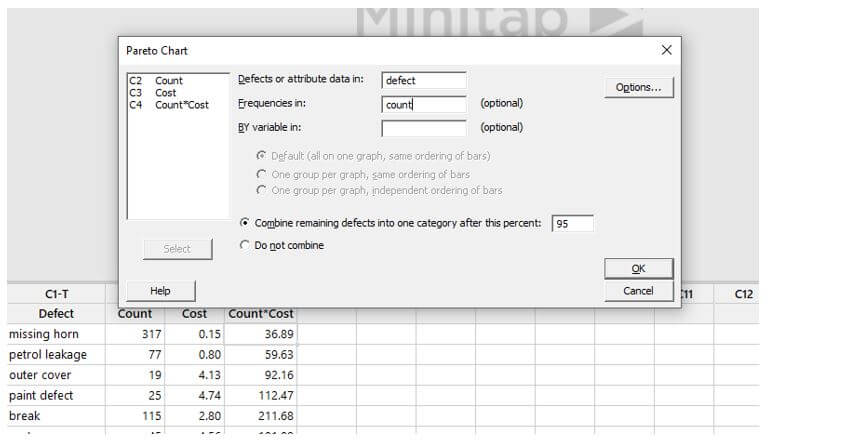Viewport: 848px width, 441px height.
Task: Click the Count*Cost cell showing 112.47
Action: click(260, 395)
